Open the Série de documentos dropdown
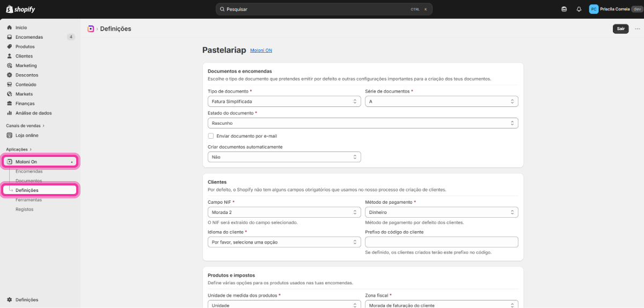 coord(442,101)
